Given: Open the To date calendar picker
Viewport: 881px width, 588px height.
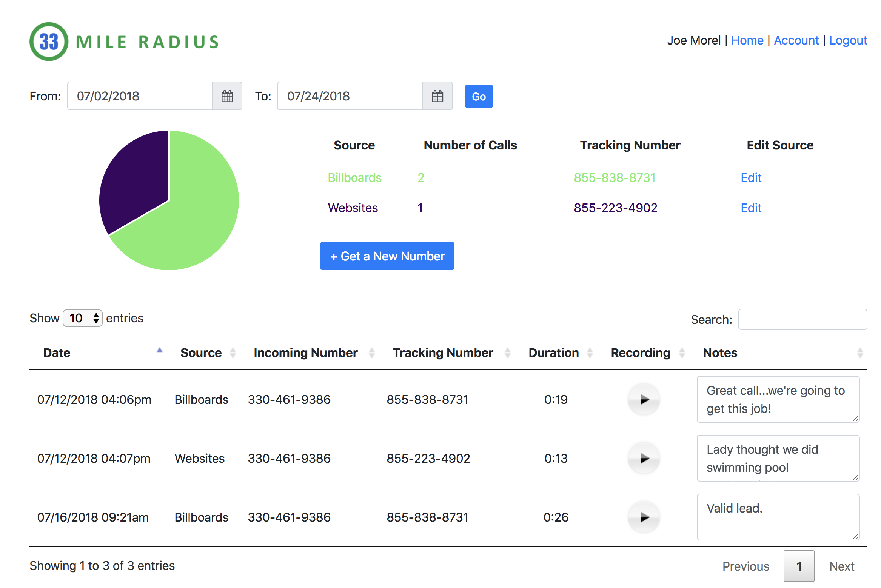Looking at the screenshot, I should [437, 96].
